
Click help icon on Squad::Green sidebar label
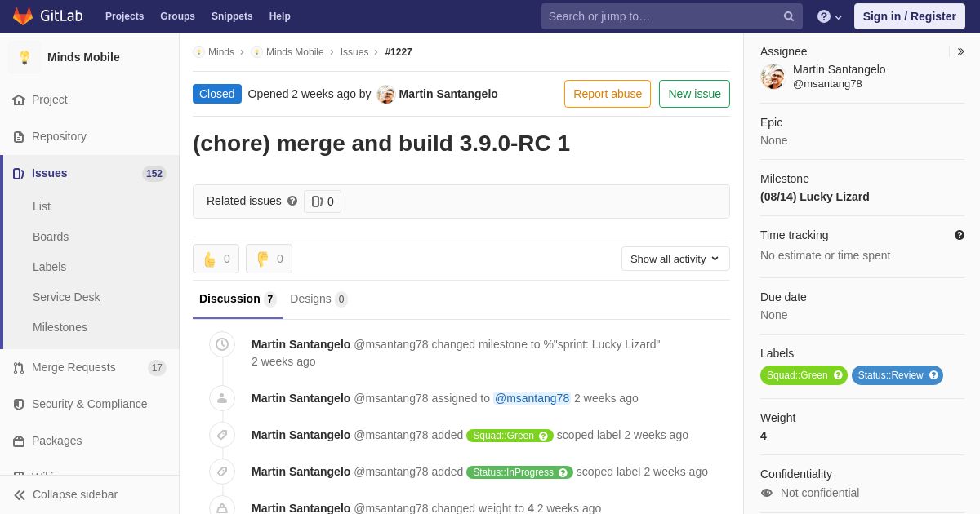[x=838, y=375]
